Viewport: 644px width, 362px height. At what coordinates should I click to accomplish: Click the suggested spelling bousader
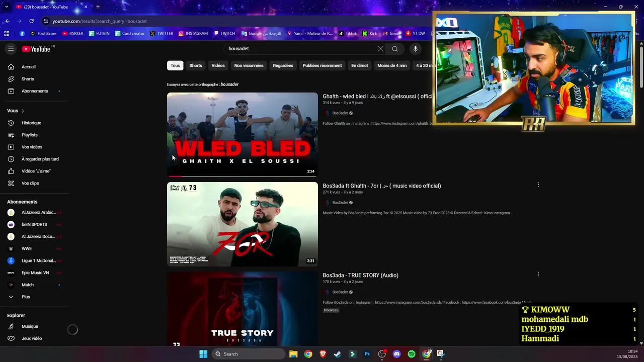[x=229, y=84]
